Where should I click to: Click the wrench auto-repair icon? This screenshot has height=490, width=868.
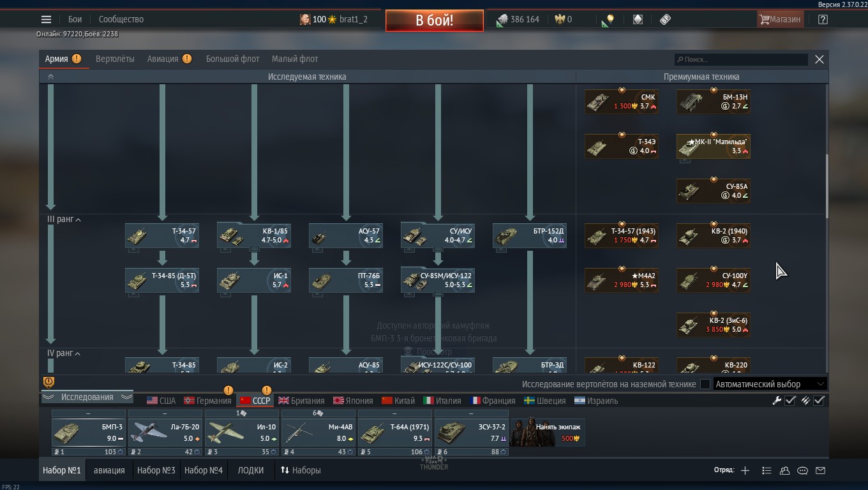click(x=777, y=401)
